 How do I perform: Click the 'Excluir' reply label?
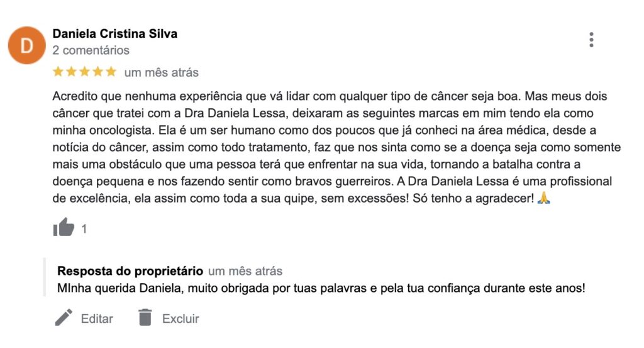pos(180,318)
